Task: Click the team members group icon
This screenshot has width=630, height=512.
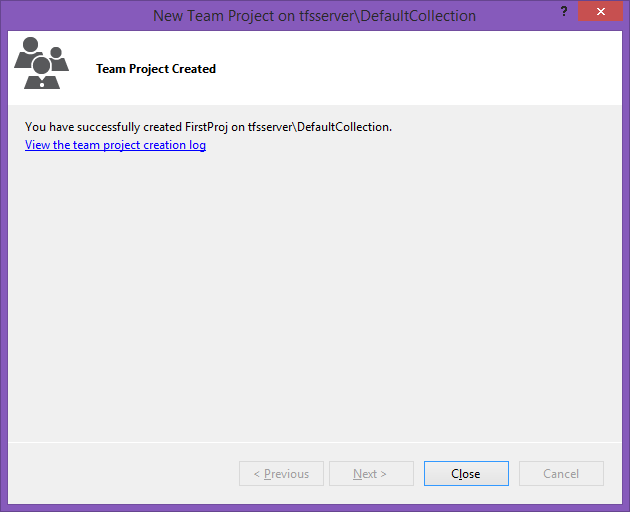Action: pyautogui.click(x=41, y=63)
